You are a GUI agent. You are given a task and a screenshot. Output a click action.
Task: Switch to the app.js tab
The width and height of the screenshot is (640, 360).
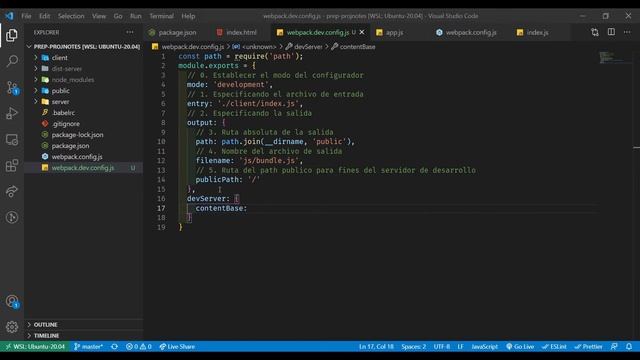[x=394, y=32]
